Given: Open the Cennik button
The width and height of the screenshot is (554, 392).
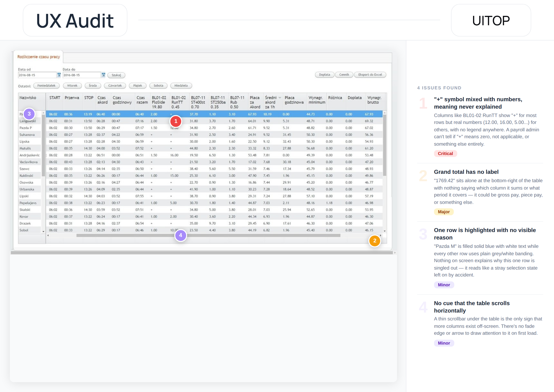Looking at the screenshot, I should pos(344,75).
